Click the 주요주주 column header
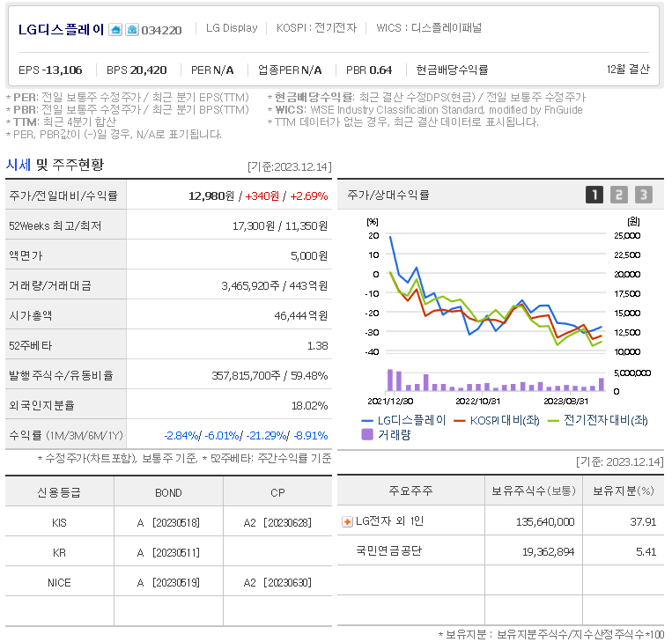This screenshot has width=672, height=642. click(411, 491)
